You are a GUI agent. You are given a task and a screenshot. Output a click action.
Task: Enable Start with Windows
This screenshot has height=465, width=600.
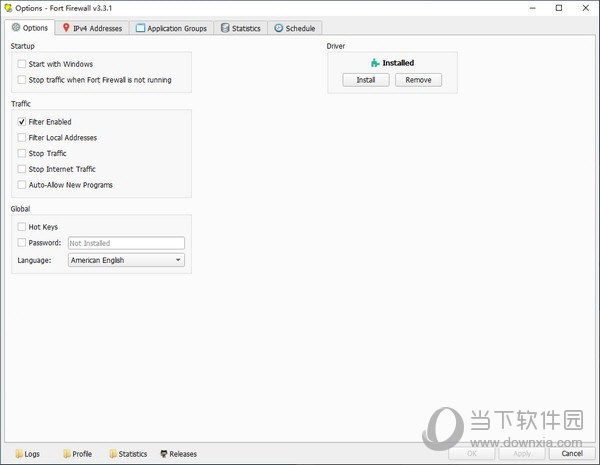coord(22,64)
